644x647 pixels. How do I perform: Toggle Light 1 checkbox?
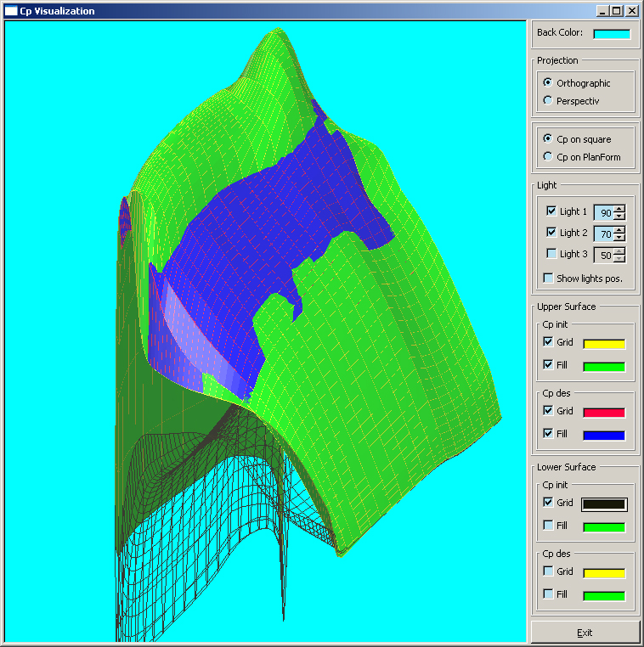coord(551,211)
